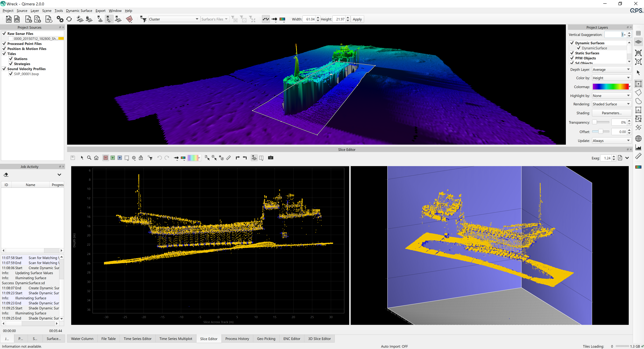Click the measure ruler tool in Slice Editor

(228, 158)
